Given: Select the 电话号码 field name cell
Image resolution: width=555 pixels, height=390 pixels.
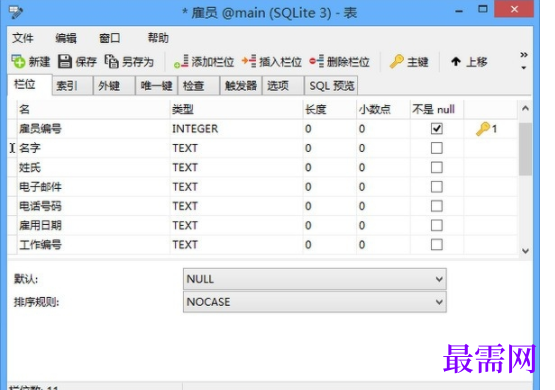Looking at the screenshot, I should (93, 206).
